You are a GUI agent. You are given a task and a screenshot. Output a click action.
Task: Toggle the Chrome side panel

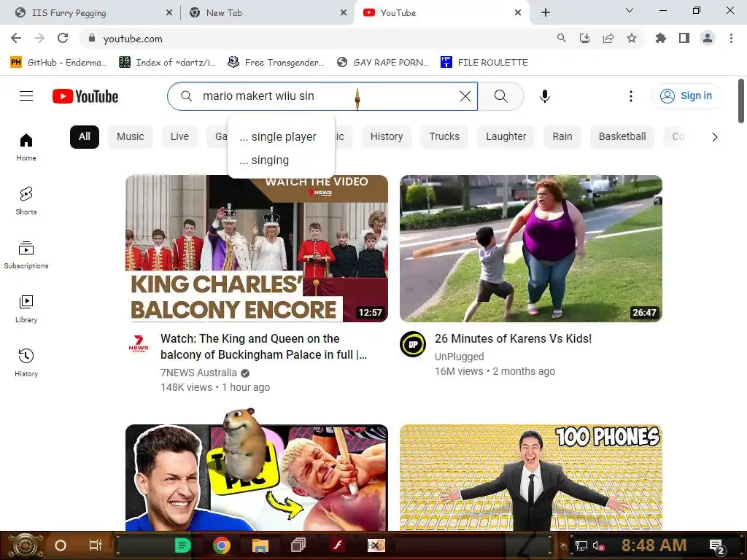point(684,38)
